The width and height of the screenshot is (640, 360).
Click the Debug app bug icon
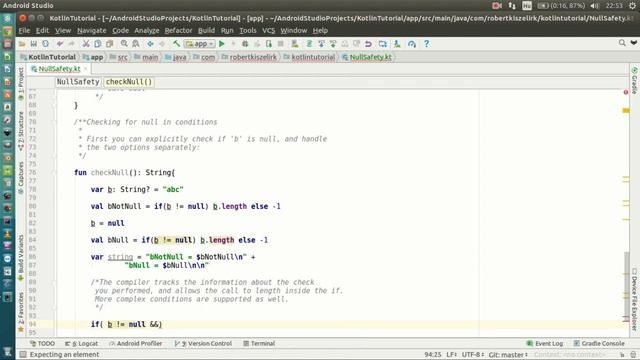tap(245, 44)
